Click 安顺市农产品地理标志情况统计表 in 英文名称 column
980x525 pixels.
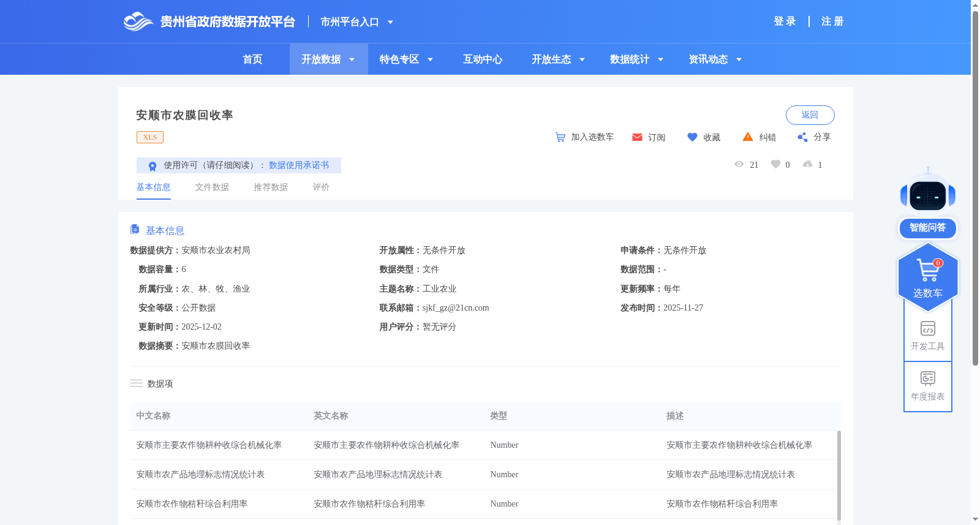(378, 475)
